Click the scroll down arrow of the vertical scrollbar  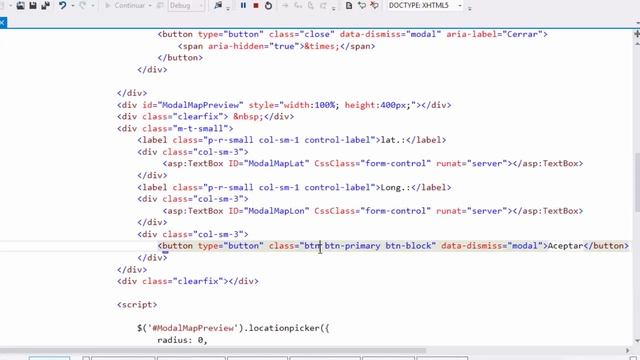click(x=637, y=341)
